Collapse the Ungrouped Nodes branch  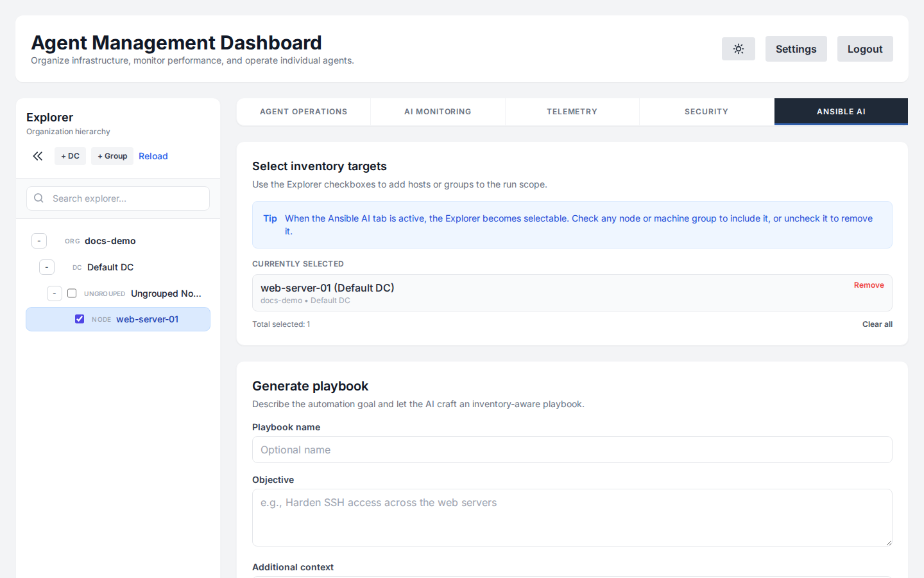tap(55, 293)
